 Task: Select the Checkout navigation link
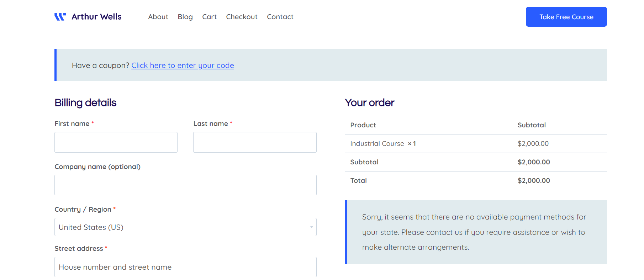pos(242,17)
